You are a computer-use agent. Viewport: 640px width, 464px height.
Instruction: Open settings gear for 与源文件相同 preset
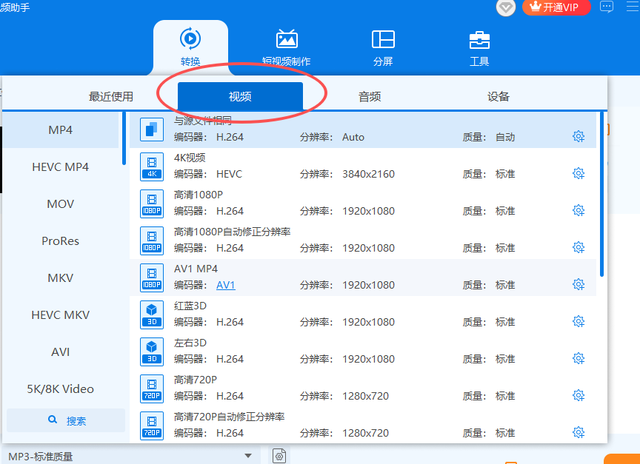(x=578, y=136)
